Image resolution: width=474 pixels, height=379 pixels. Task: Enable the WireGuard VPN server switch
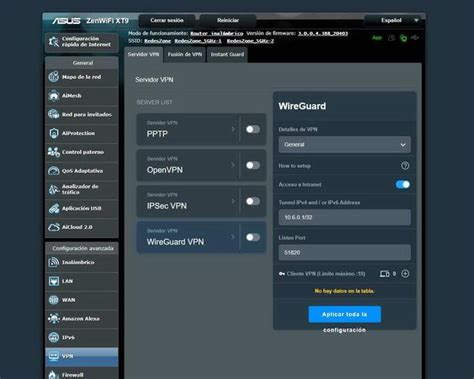253,237
